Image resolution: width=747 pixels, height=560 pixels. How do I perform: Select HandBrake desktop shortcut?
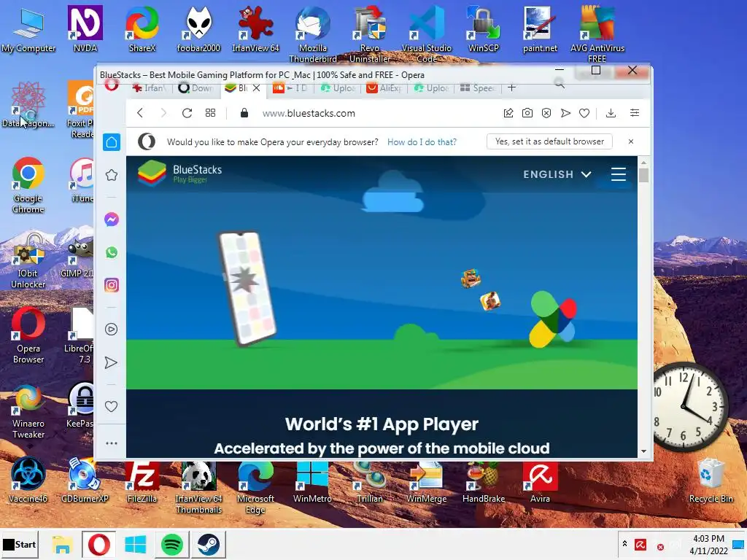click(x=483, y=481)
